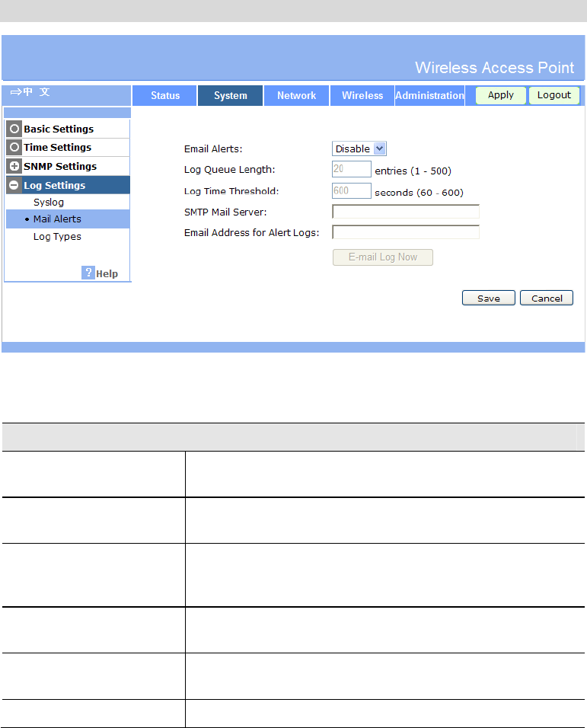Click the Log Queue Length field
This screenshot has height=728, width=587.
[x=351, y=169]
